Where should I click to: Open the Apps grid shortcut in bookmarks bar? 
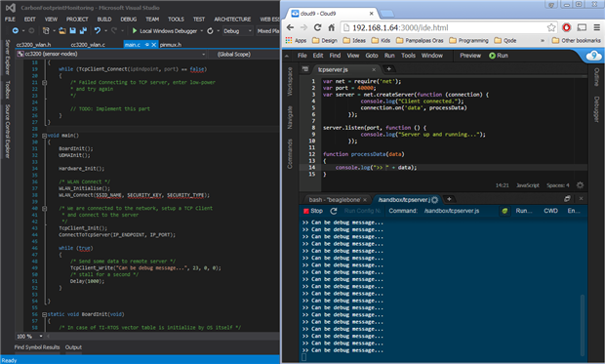pyautogui.click(x=296, y=40)
